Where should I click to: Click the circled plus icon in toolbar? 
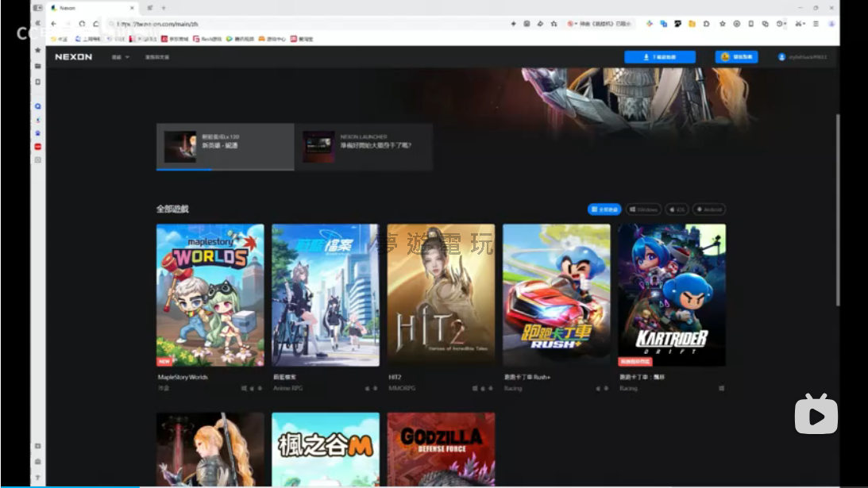(736, 24)
